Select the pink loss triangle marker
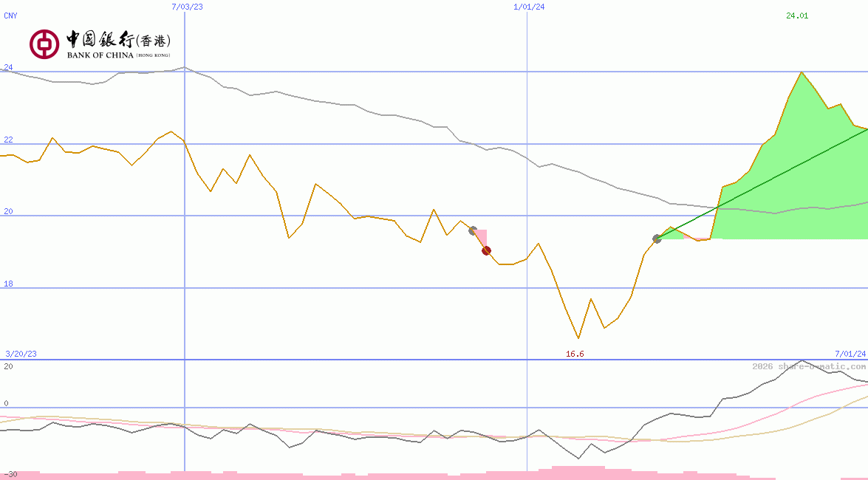868x480 pixels. 481,236
